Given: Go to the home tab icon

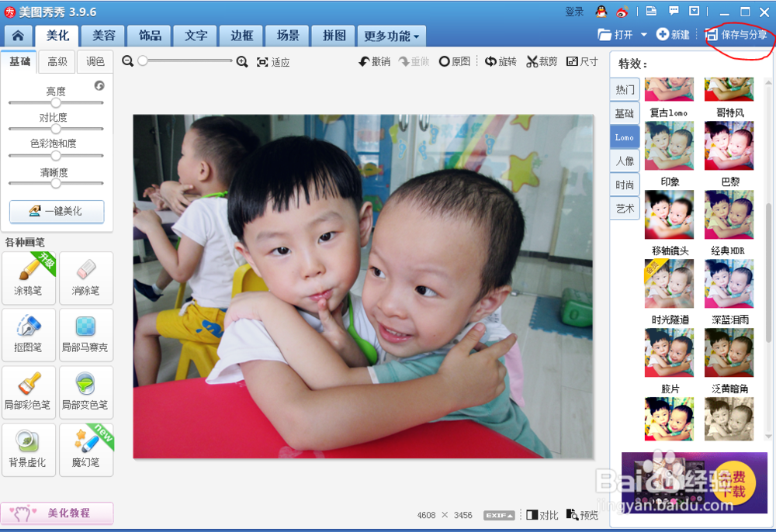Looking at the screenshot, I should [19, 36].
